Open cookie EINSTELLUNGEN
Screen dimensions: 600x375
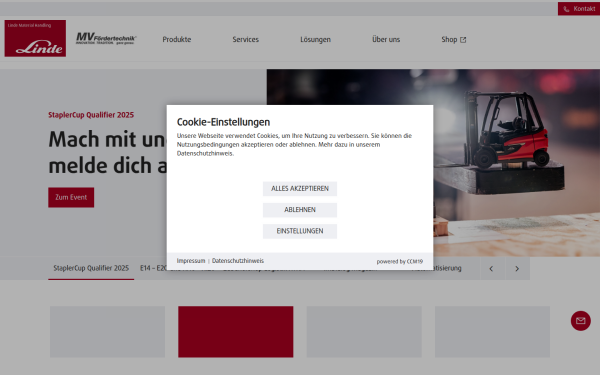pyautogui.click(x=300, y=231)
